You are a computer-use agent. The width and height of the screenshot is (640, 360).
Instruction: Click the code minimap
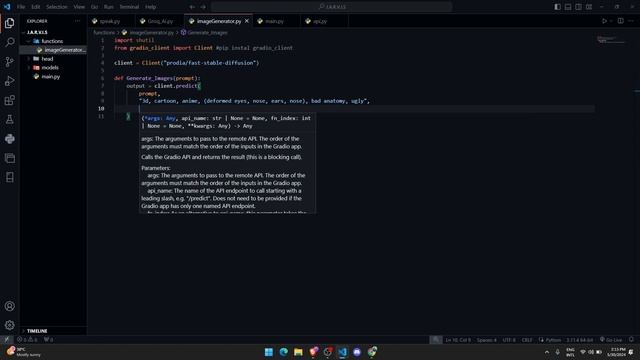coord(611,40)
